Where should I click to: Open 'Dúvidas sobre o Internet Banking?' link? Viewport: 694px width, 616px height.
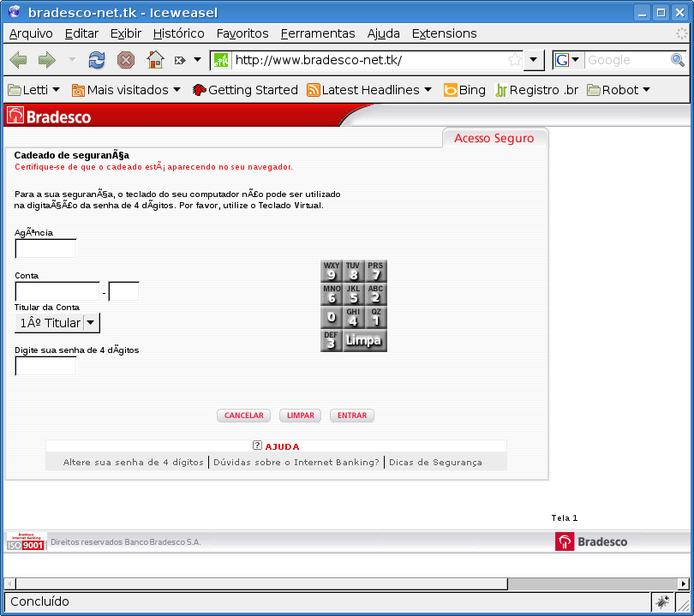pyautogui.click(x=296, y=462)
